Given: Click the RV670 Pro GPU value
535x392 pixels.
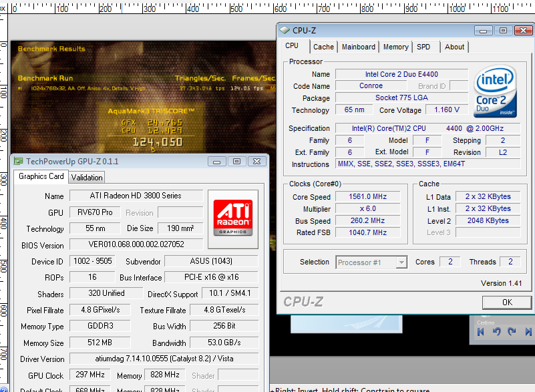Looking at the screenshot, I should click(x=95, y=212).
